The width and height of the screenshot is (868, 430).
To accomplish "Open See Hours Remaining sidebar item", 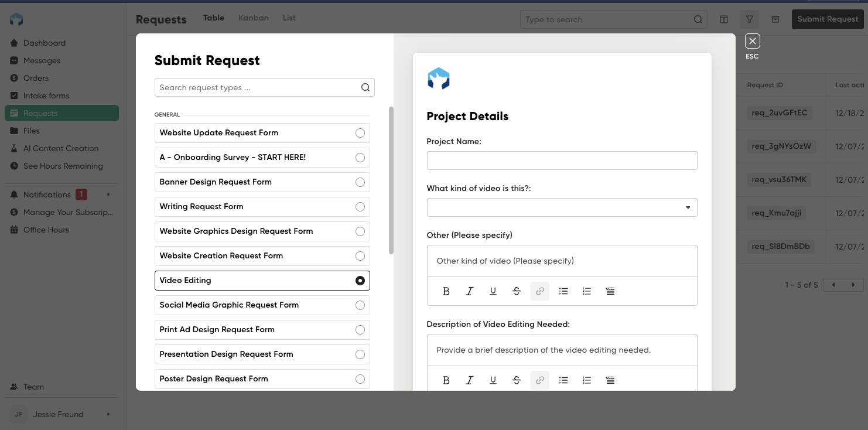I will [x=61, y=166].
